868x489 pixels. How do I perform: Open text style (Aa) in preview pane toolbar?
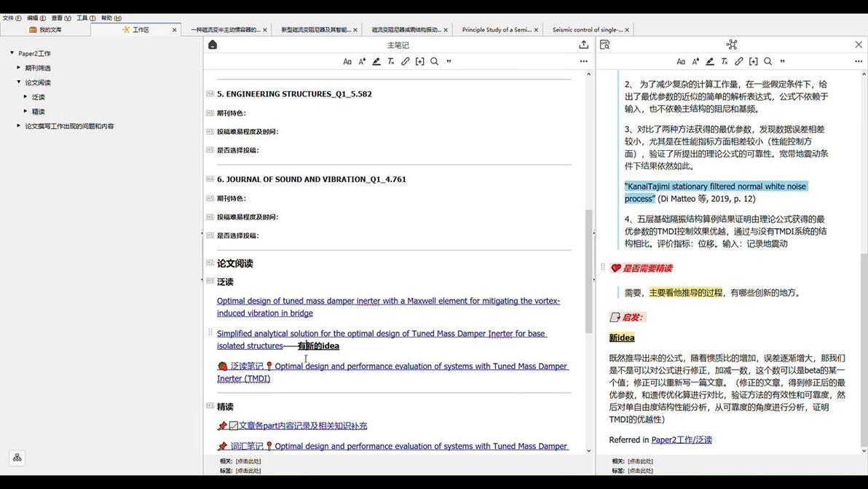[x=681, y=61]
